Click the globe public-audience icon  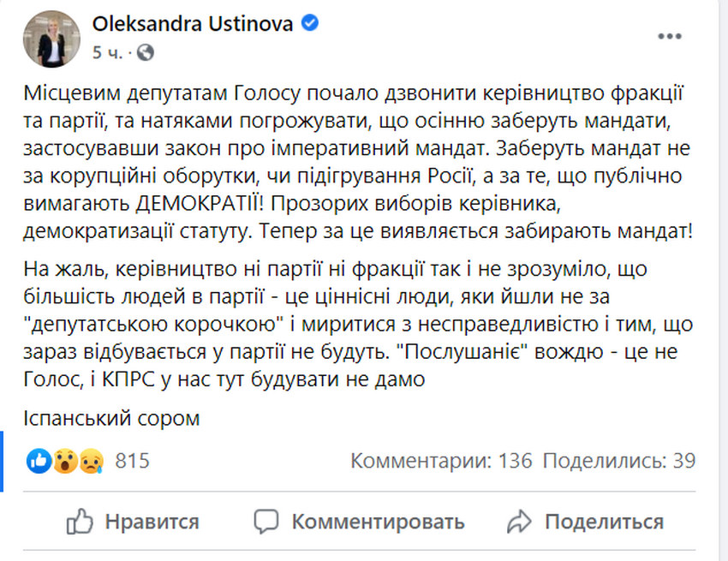click(145, 52)
